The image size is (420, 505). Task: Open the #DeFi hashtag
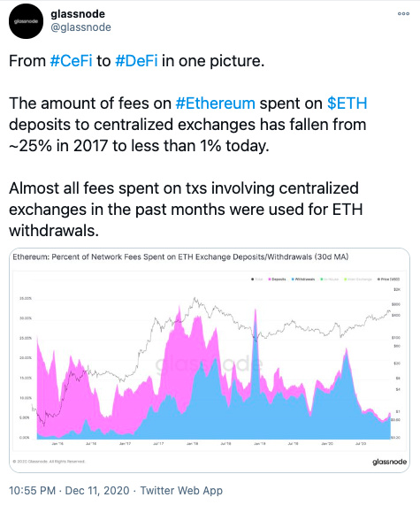pyautogui.click(x=136, y=61)
